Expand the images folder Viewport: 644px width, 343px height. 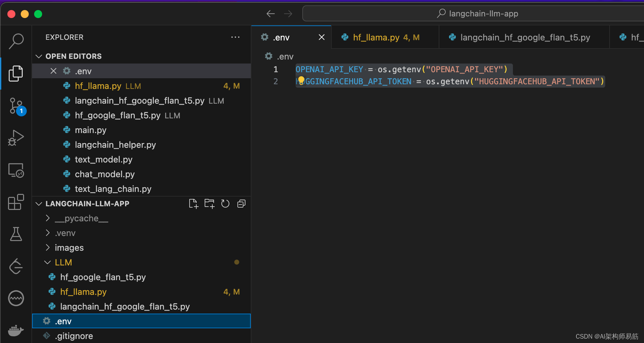[x=47, y=248]
